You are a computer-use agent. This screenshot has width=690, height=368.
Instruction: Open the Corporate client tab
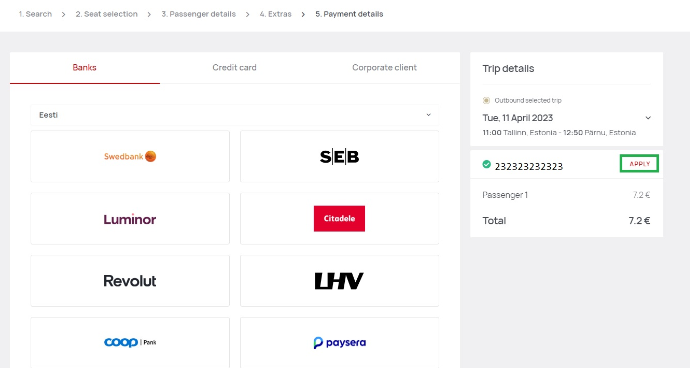click(x=384, y=68)
